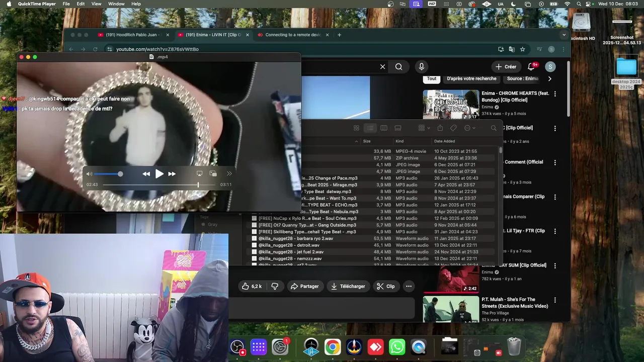
Task: Open Enima CHROME HEARTS video thumbnail
Action: pos(451,105)
